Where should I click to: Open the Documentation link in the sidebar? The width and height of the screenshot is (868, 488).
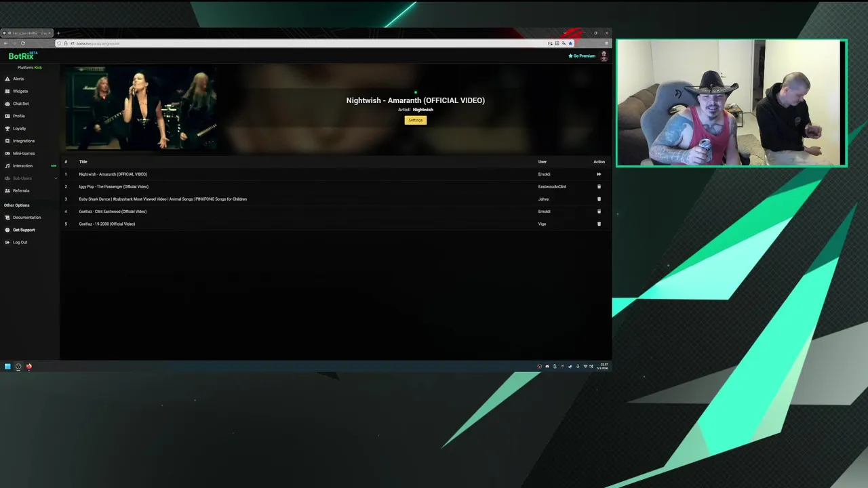click(26, 218)
